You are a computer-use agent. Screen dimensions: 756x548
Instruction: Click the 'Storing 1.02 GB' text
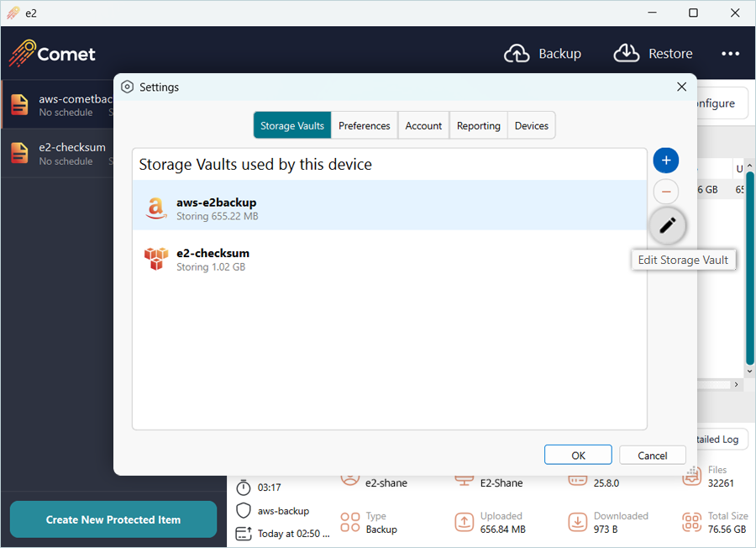211,266
